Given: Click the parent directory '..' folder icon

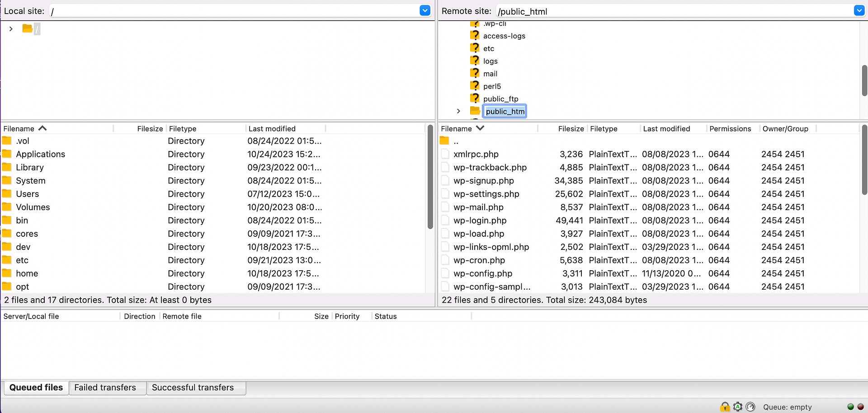Looking at the screenshot, I should click(x=445, y=141).
